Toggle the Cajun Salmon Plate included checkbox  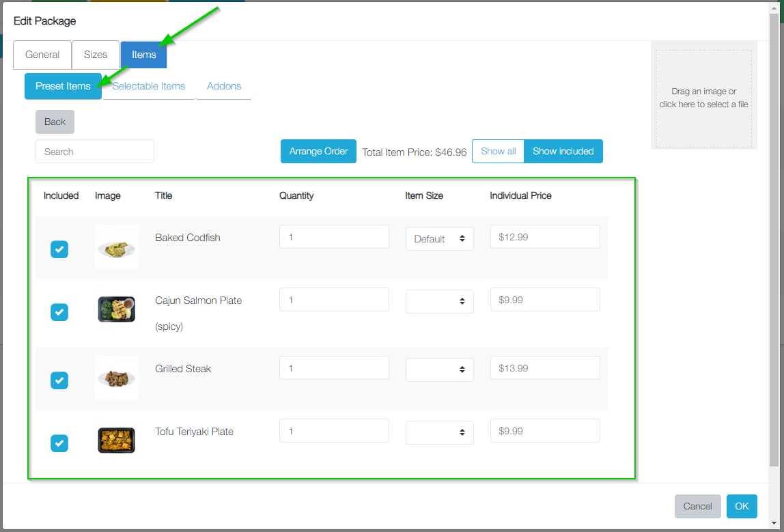(x=59, y=312)
